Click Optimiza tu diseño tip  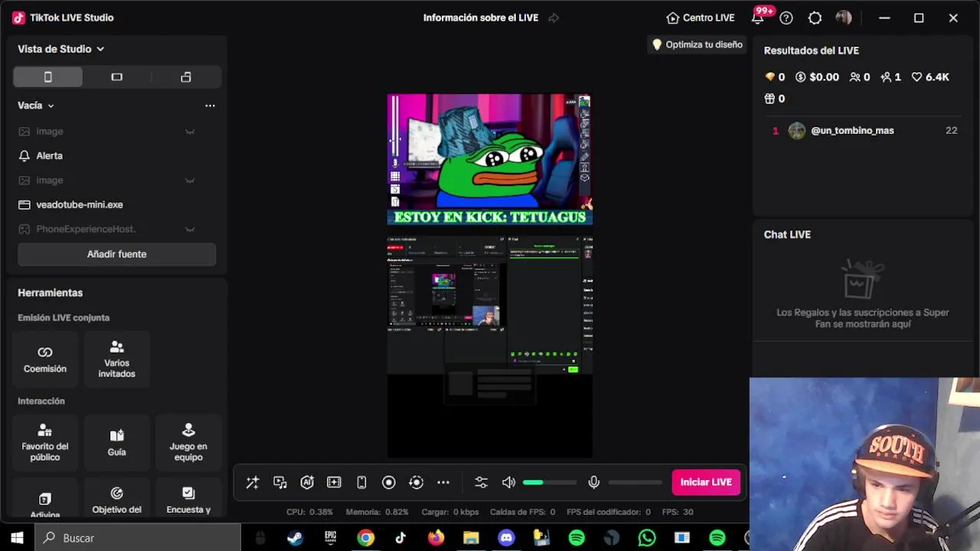tap(697, 44)
